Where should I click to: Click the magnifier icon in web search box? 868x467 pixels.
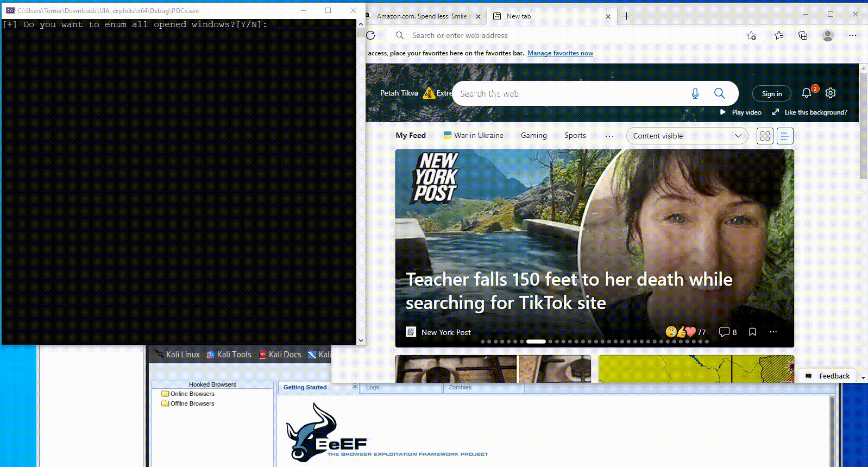[x=719, y=93]
